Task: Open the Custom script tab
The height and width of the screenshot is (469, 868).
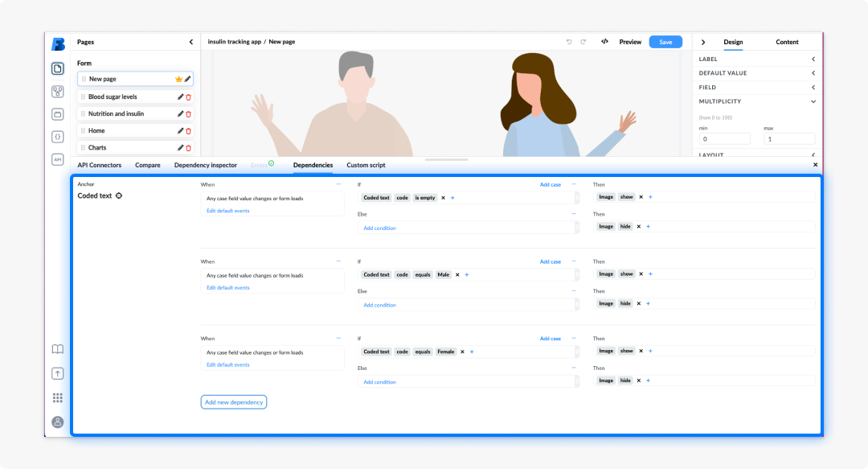Action: [366, 165]
